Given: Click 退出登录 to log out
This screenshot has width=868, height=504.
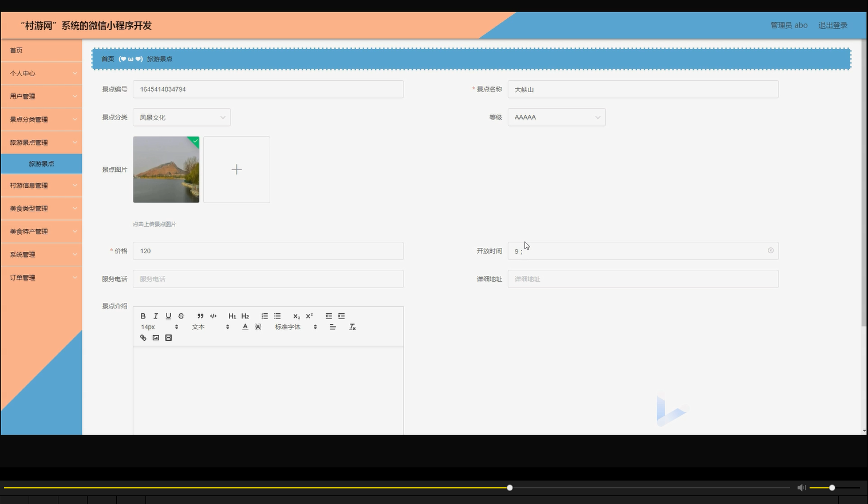Looking at the screenshot, I should (833, 25).
